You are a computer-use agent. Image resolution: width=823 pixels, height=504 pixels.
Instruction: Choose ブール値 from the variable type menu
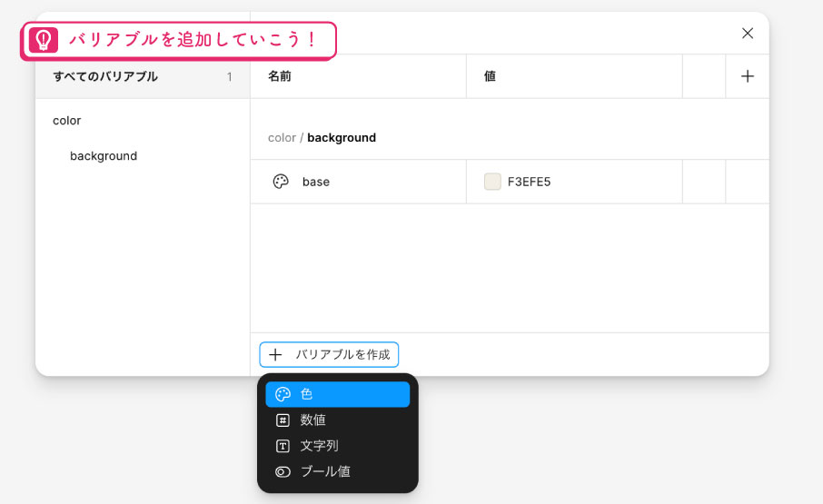click(x=338, y=471)
